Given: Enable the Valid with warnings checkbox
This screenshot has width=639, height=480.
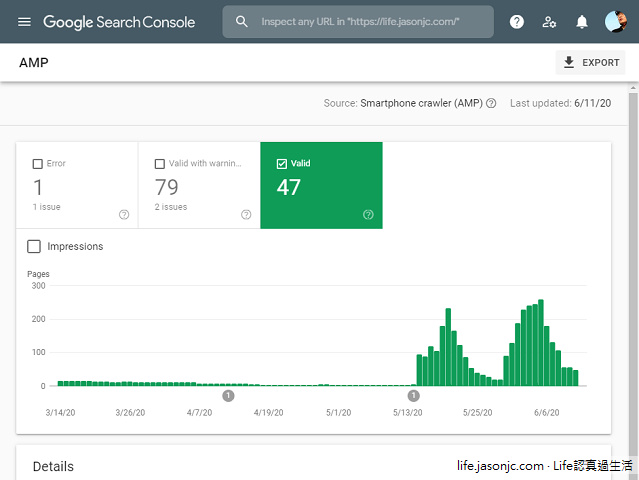Looking at the screenshot, I should 160,164.
